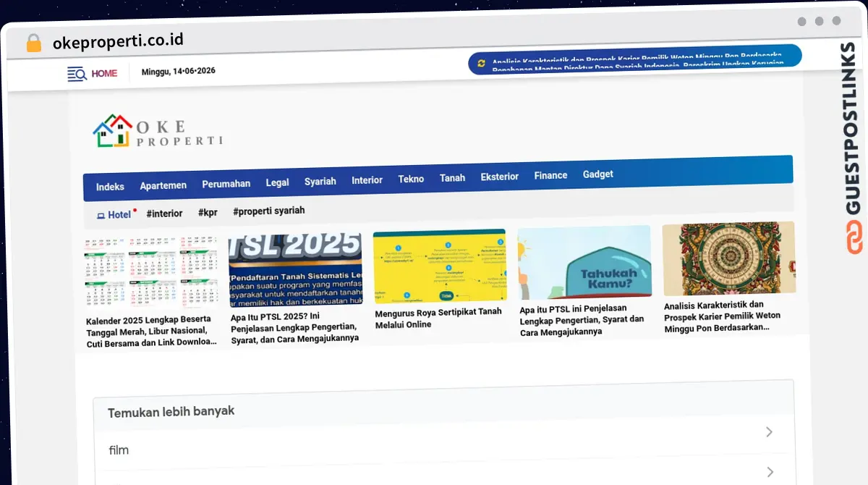Open Apa itu PTSL ini Penjelasan headline

pos(582,321)
